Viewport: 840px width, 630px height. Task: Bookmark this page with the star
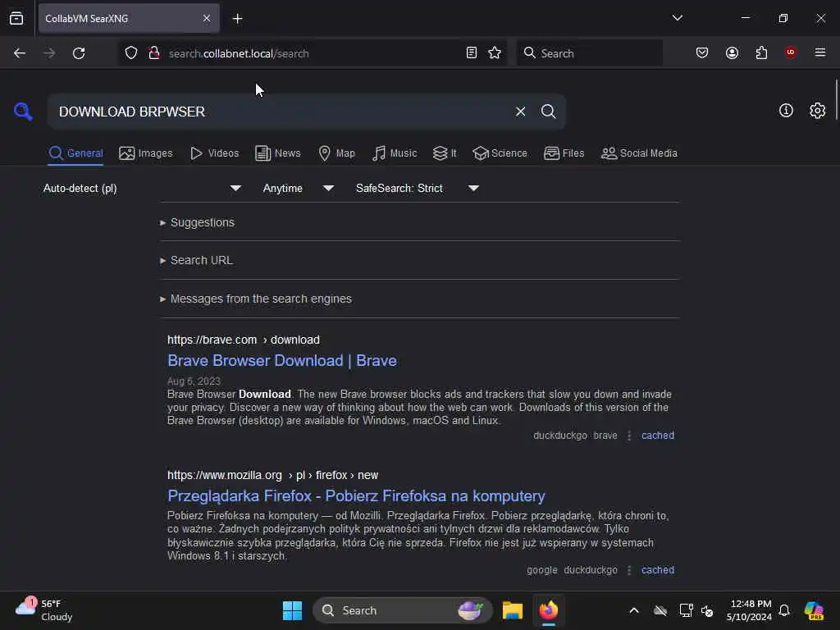click(x=495, y=53)
